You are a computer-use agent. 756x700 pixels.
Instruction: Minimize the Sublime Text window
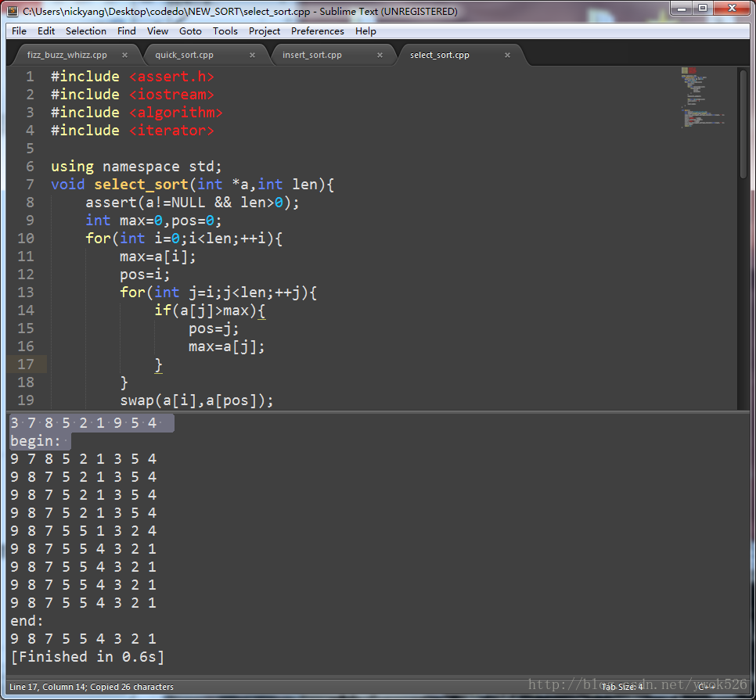(682, 8)
